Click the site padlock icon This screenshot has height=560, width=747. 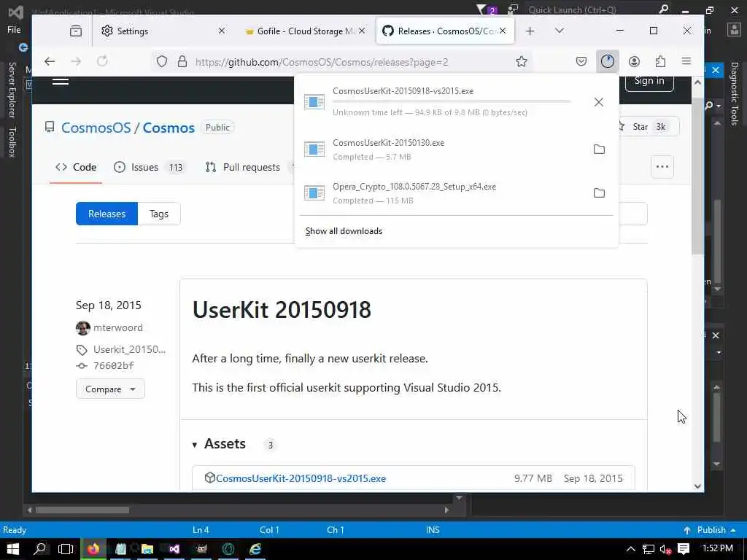click(182, 62)
